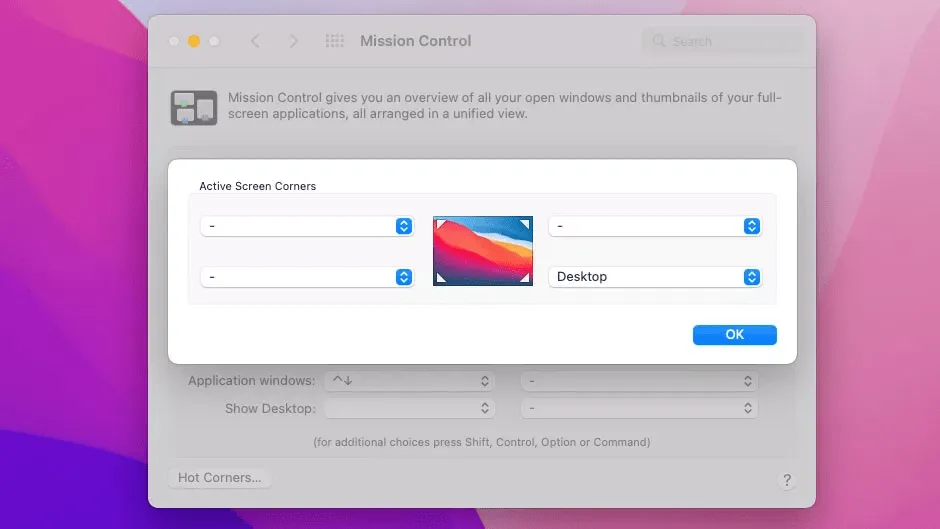
Task: Open the bottom-left screen corner dropdown
Action: pyautogui.click(x=308, y=277)
